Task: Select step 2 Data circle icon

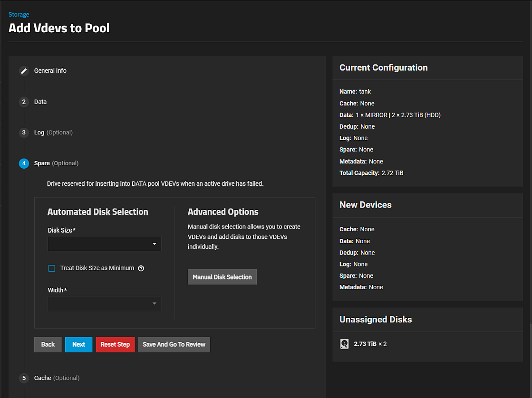Action: 24,102
